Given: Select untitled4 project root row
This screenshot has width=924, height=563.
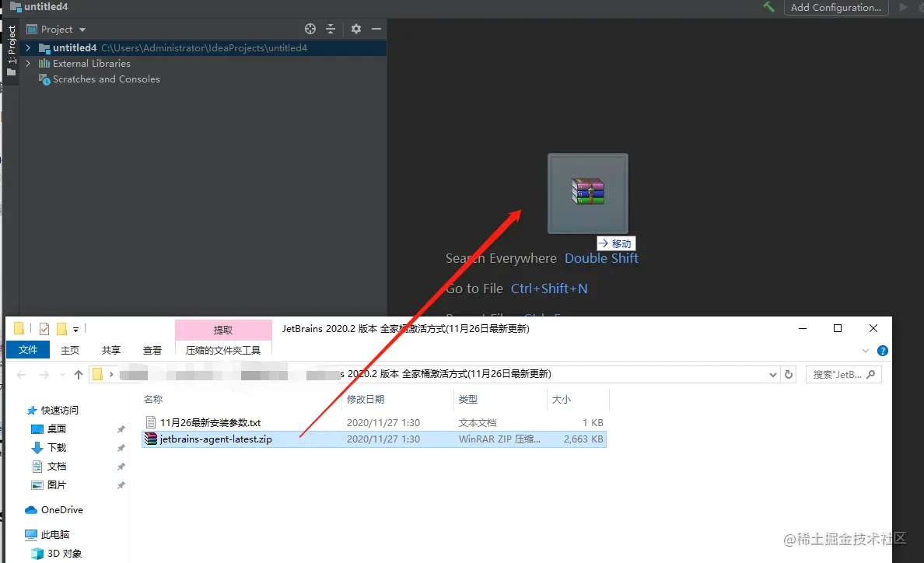Looking at the screenshot, I should click(x=203, y=47).
